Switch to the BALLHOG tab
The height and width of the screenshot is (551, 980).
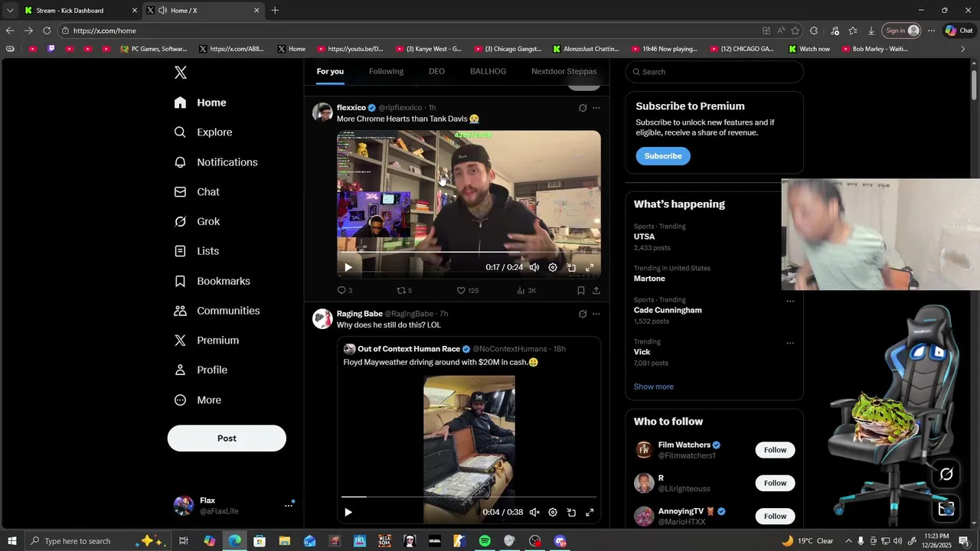coord(488,71)
